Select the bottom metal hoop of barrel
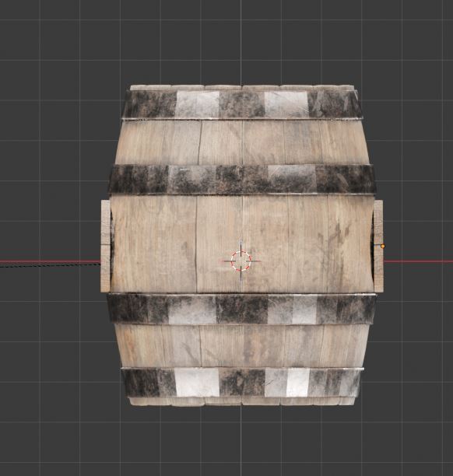This screenshot has height=476, width=453. (x=242, y=383)
